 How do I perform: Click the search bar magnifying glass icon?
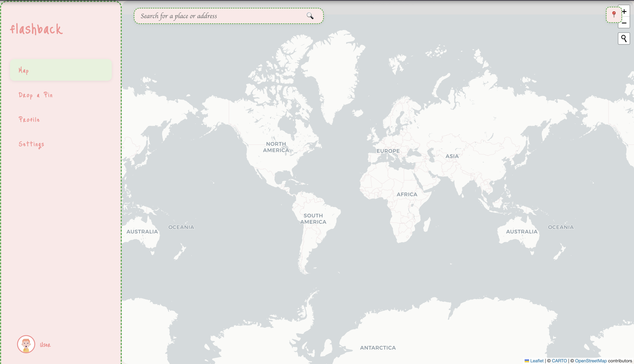310,16
